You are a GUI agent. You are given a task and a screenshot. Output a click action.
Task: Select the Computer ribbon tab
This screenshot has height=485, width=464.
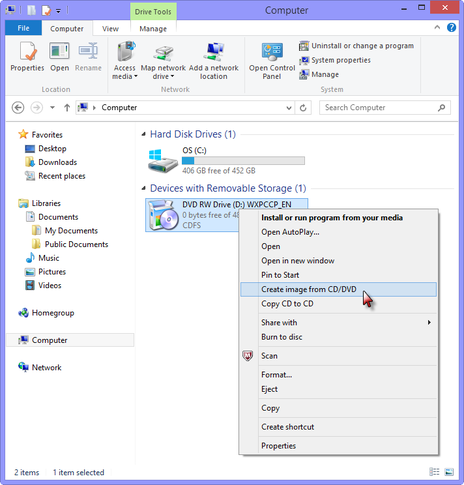[67, 29]
